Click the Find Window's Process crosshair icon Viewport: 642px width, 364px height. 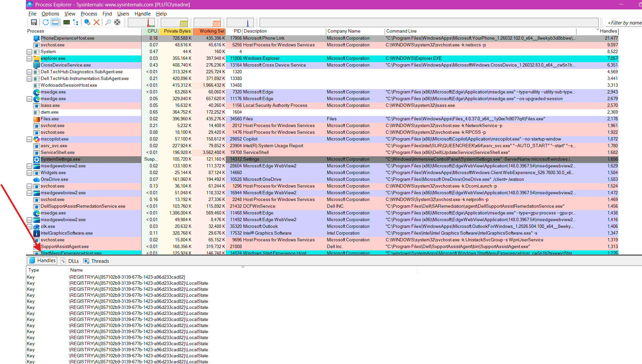117,22
